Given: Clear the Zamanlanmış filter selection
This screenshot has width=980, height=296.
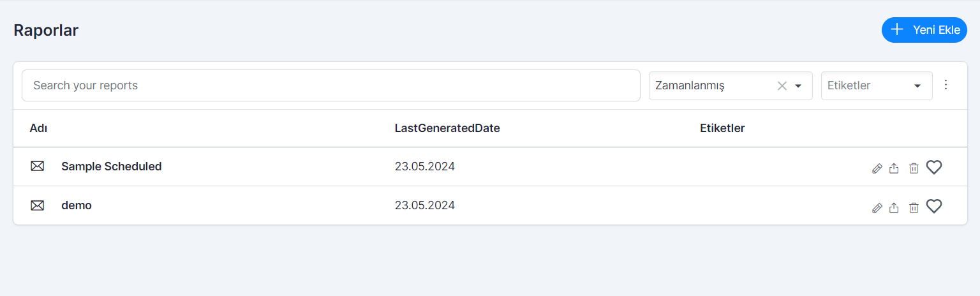Looking at the screenshot, I should click(782, 85).
